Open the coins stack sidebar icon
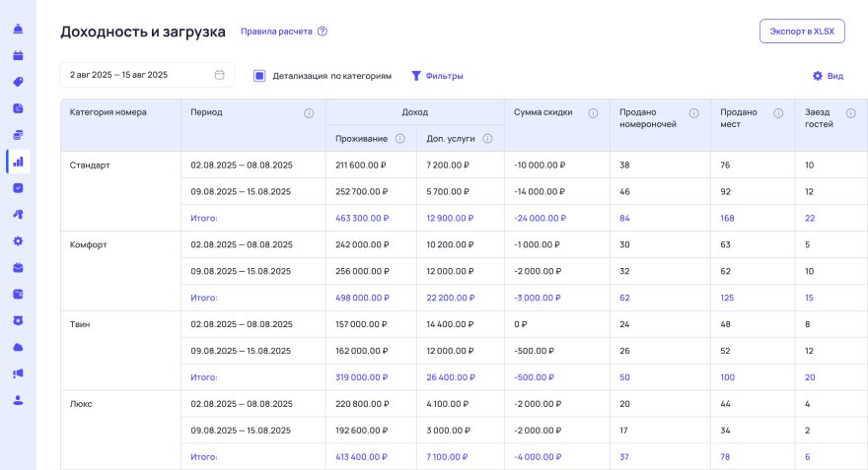 (x=18, y=135)
